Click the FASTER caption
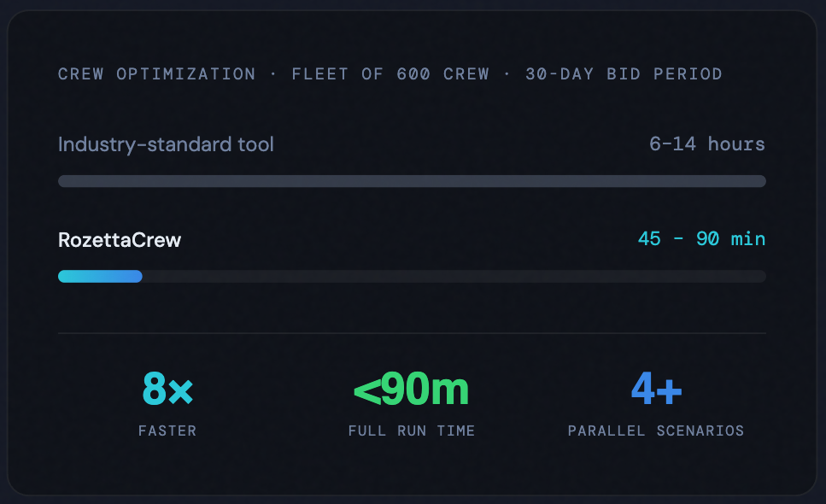This screenshot has height=504, width=826. (x=167, y=431)
